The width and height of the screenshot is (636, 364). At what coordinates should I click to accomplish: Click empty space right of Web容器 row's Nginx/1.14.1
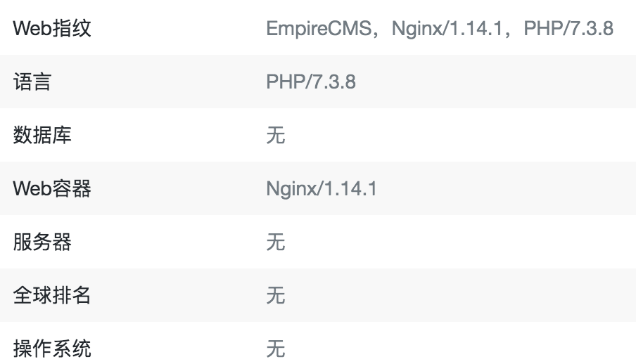507,189
